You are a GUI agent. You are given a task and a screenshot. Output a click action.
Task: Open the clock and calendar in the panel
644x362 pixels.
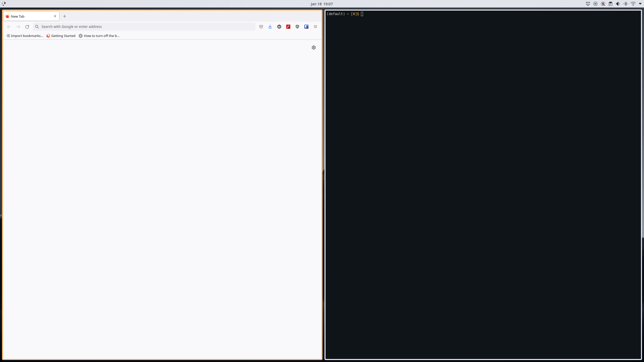pyautogui.click(x=321, y=4)
